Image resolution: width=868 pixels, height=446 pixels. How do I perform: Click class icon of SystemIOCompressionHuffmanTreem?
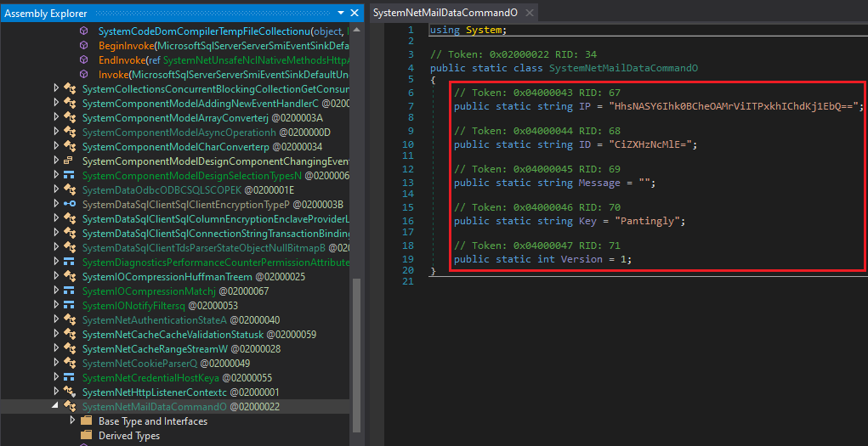(x=70, y=275)
